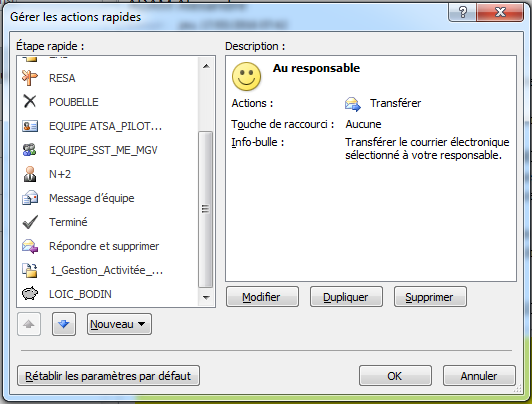Click the grey move-up arrow button
This screenshot has height=404, width=532.
tap(29, 324)
